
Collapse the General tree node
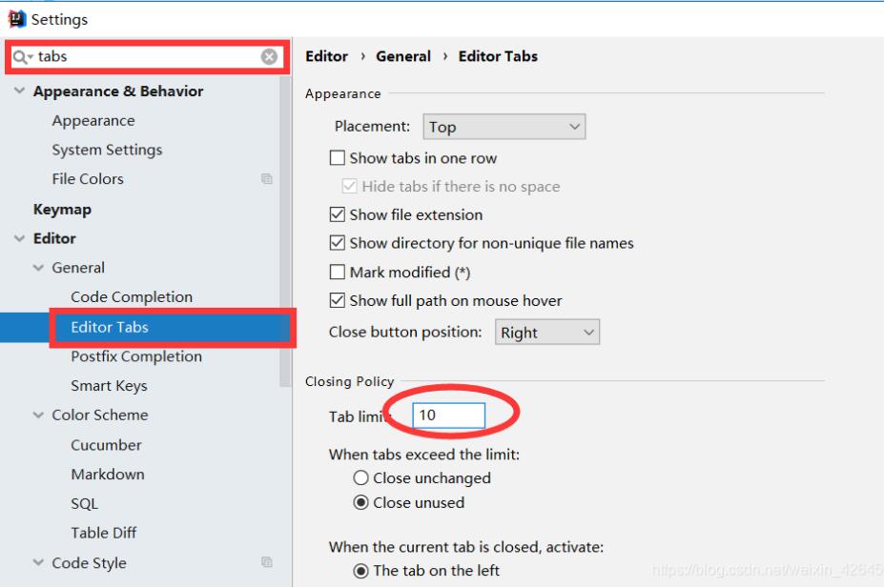click(x=39, y=268)
